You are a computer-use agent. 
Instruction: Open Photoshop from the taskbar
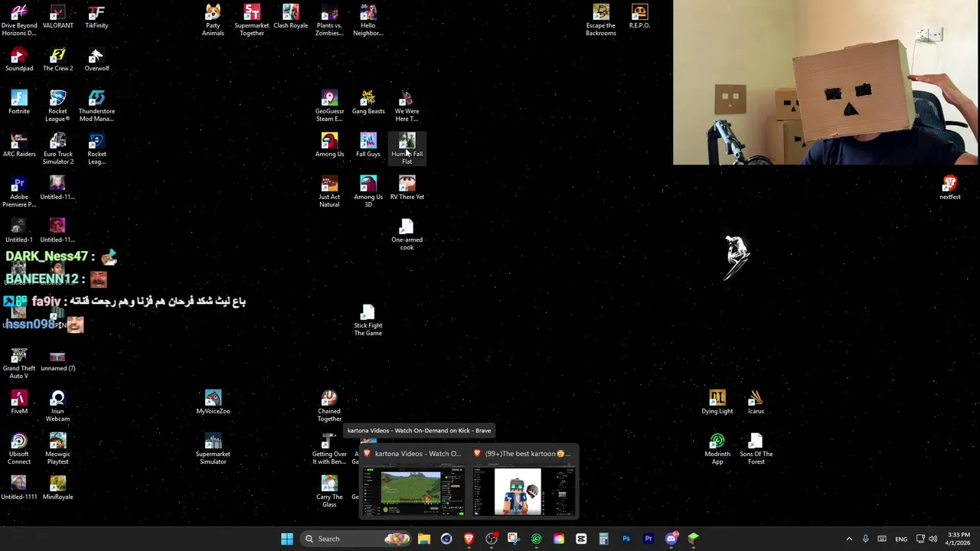pyautogui.click(x=626, y=539)
